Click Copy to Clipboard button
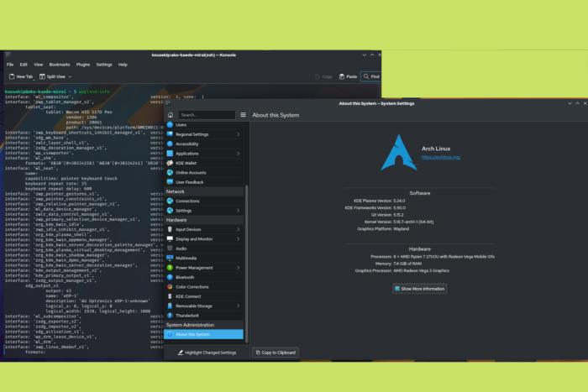Screen dimensions: 588x392 pyautogui.click(x=276, y=353)
